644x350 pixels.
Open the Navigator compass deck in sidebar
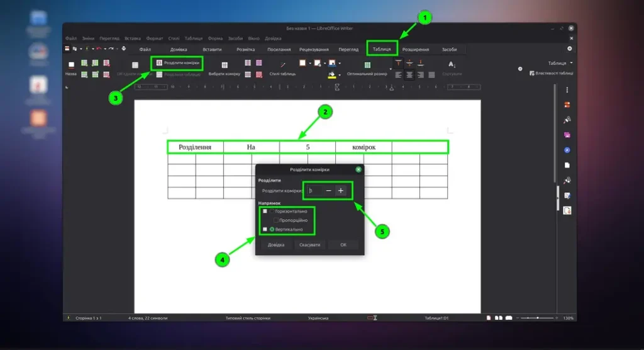point(567,150)
